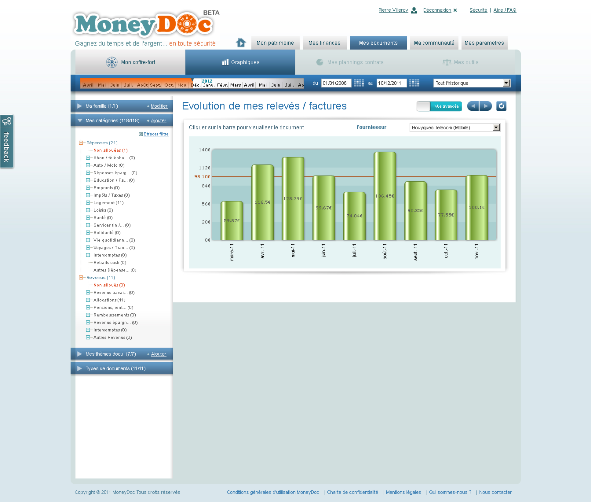Refresh the chart with the reload button
Image resolution: width=591 pixels, height=502 pixels.
501,106
